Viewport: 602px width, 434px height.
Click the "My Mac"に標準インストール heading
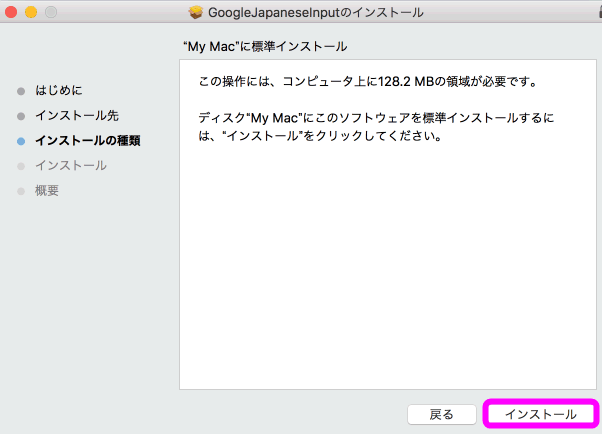pyautogui.click(x=265, y=47)
